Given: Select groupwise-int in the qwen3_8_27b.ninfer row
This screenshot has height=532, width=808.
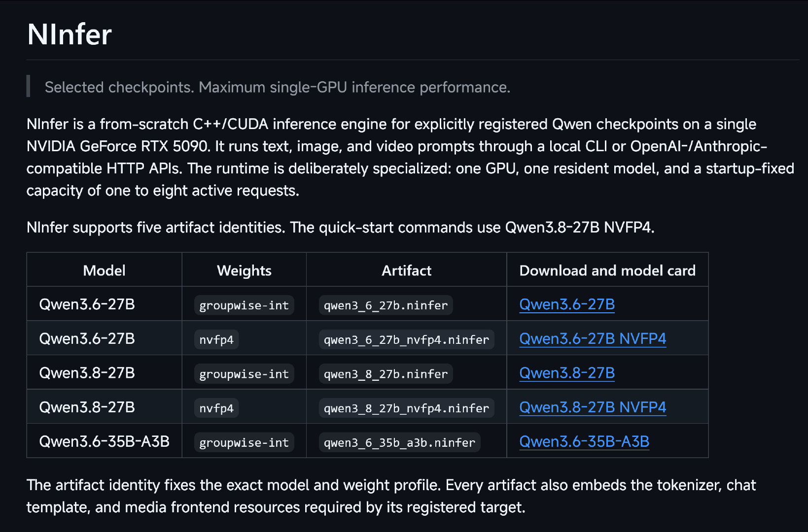Looking at the screenshot, I should coord(244,374).
